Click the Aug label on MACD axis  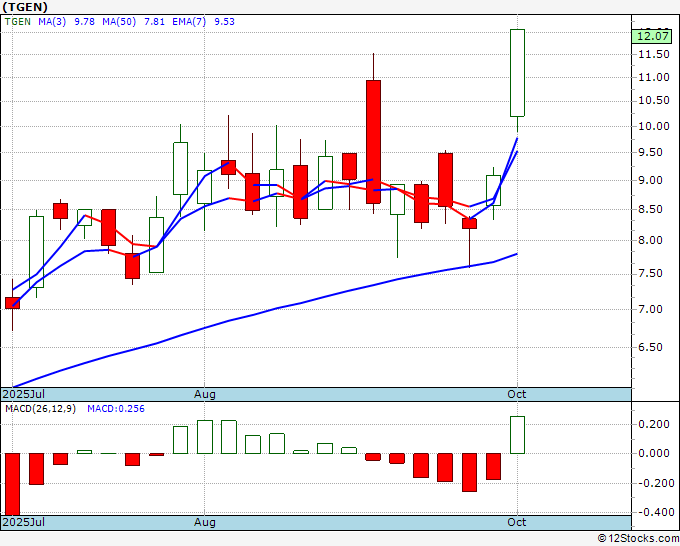click(205, 522)
